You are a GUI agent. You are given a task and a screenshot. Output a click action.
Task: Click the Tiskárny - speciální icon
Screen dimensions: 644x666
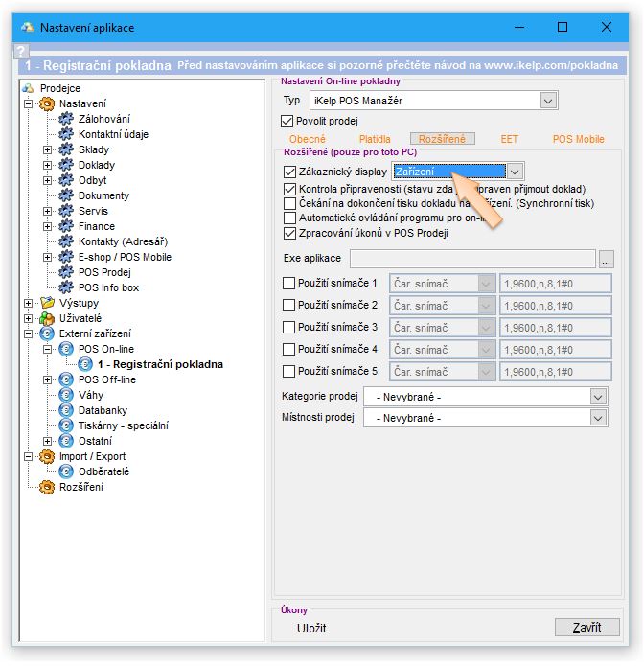[x=66, y=425]
